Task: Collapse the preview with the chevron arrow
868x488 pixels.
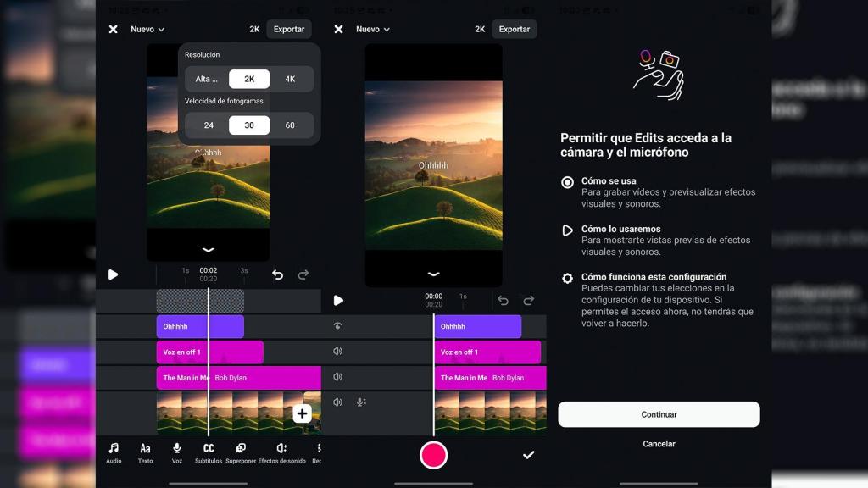Action: pyautogui.click(x=208, y=250)
